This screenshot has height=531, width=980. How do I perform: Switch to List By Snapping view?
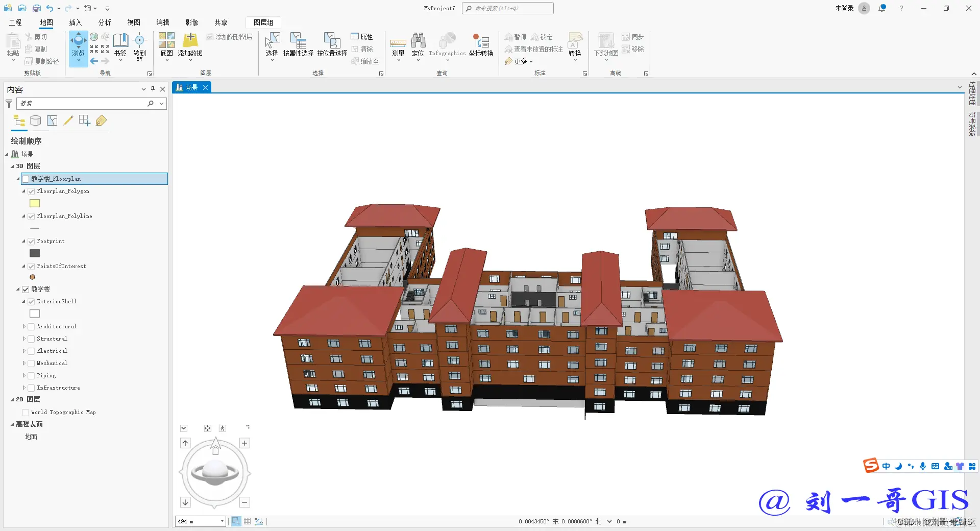click(x=84, y=120)
